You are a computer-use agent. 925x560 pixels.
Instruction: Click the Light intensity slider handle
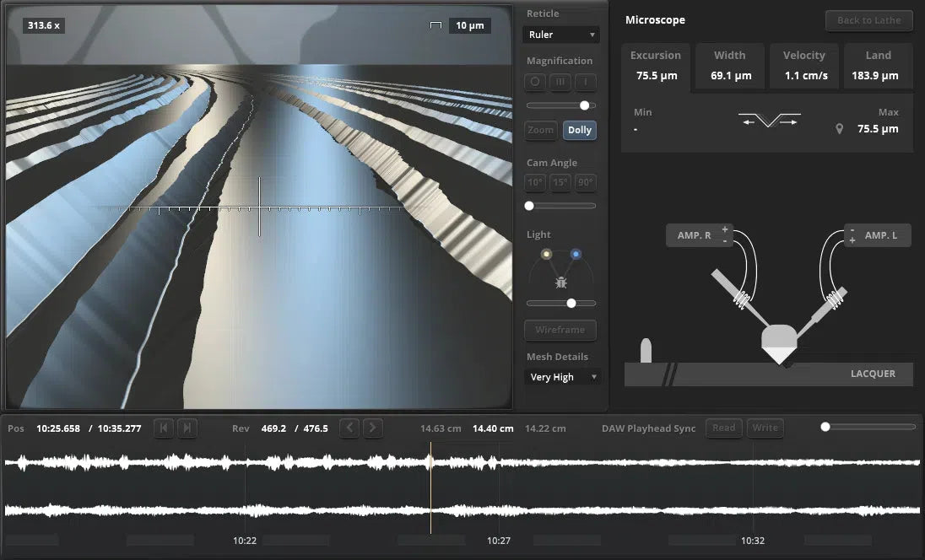point(571,304)
